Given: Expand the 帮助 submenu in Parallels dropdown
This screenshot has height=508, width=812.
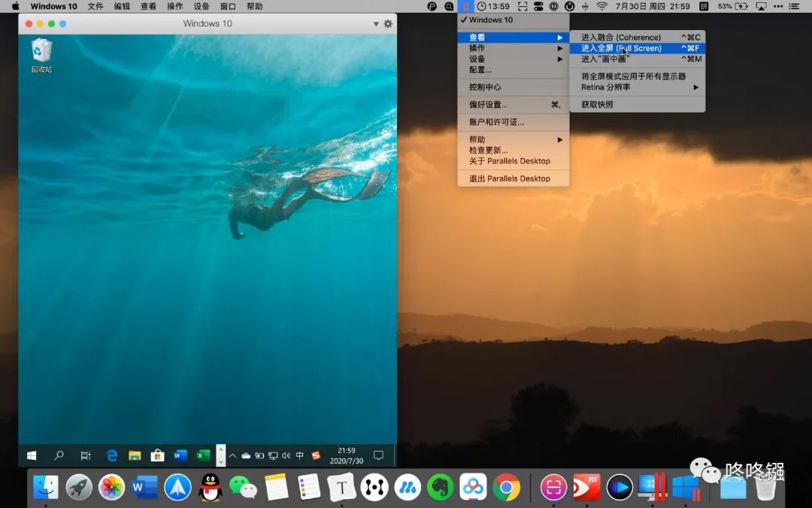Looking at the screenshot, I should tap(514, 139).
